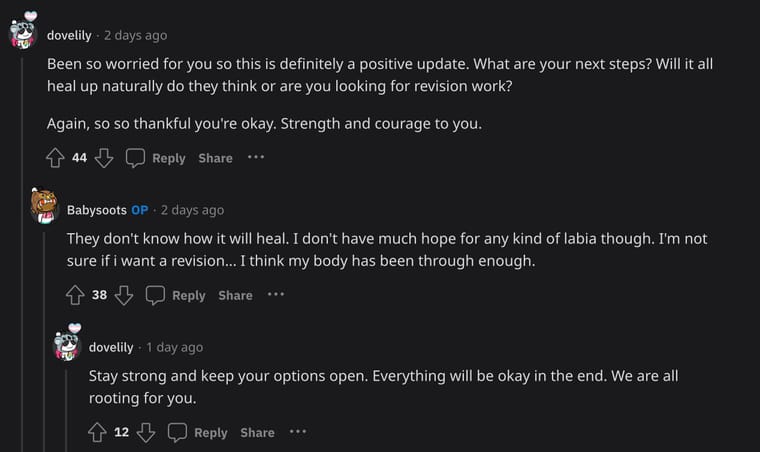Downvote Babysoots' reply with 38 points
760x452 pixels.
124,295
